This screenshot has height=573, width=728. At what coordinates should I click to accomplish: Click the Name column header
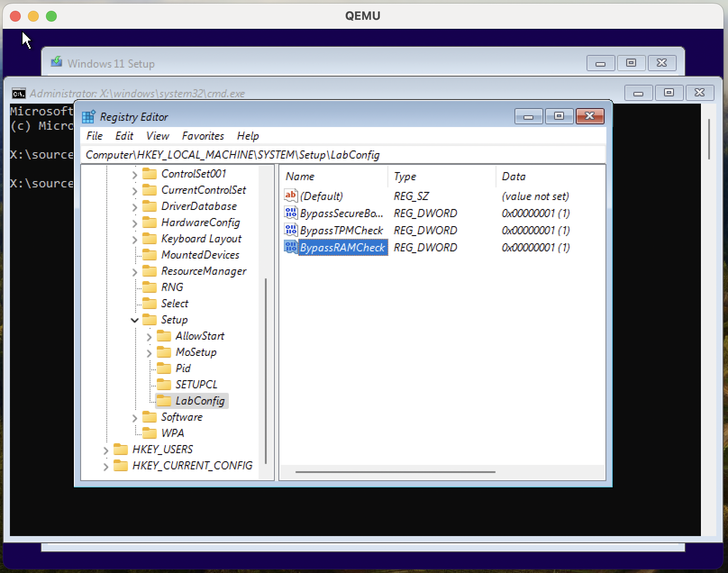click(x=333, y=176)
